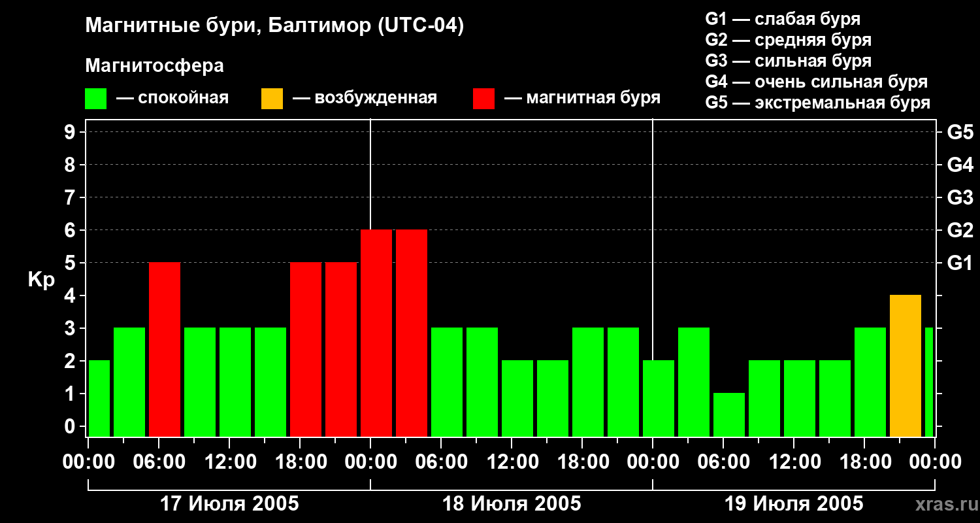Click the '12:00' time label under 18 July
Image resolution: width=980 pixels, height=523 pixels.
(x=512, y=462)
